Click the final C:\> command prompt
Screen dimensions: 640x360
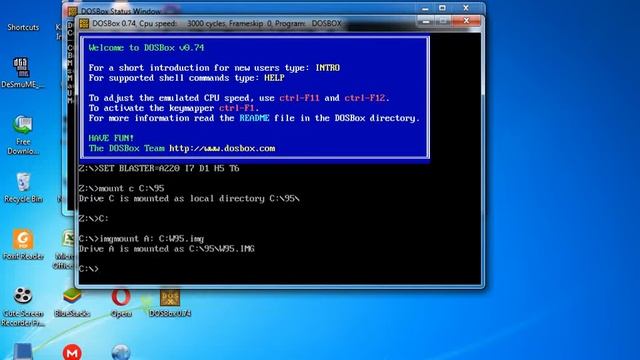pos(89,269)
